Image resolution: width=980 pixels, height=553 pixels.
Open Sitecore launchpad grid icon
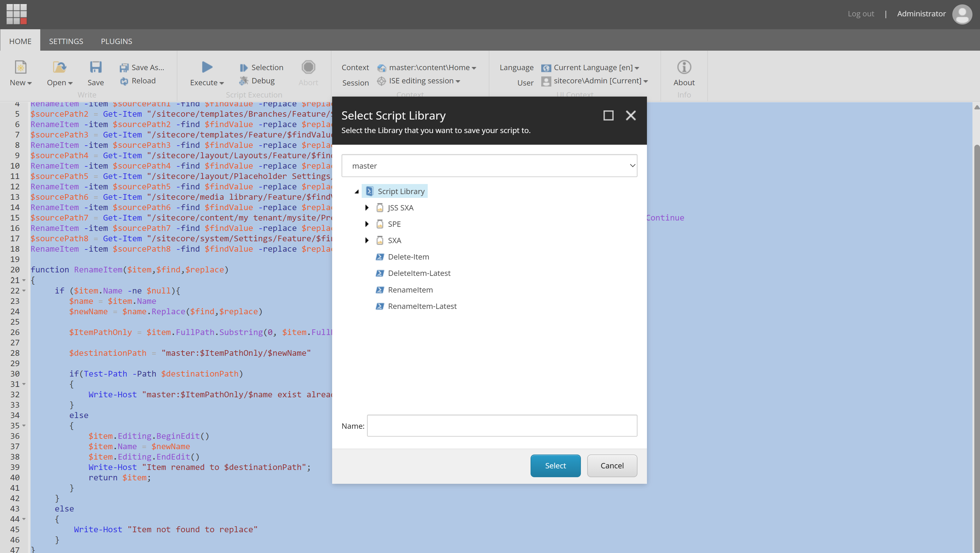pyautogui.click(x=17, y=14)
